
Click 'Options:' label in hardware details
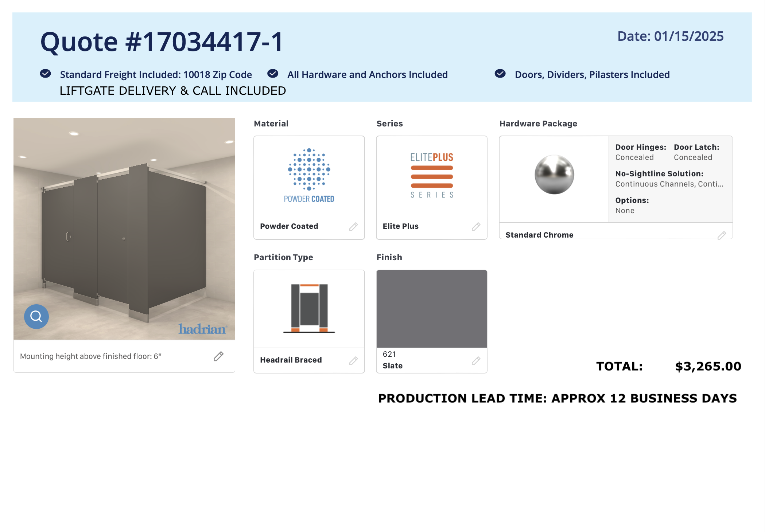point(632,200)
